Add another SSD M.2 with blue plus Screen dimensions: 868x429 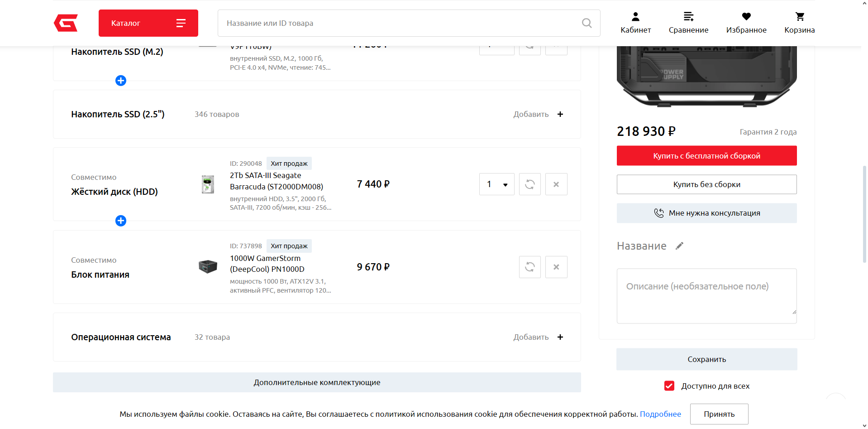click(121, 81)
